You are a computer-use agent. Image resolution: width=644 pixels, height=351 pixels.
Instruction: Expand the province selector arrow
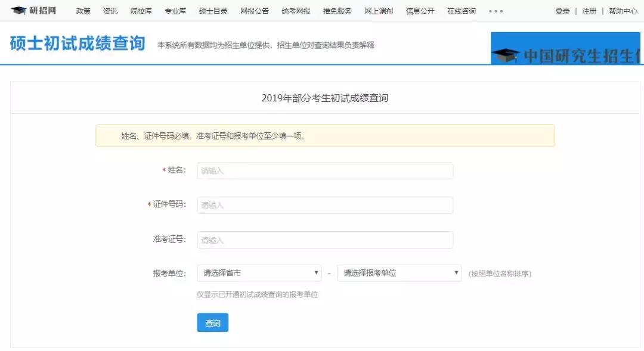(x=315, y=272)
